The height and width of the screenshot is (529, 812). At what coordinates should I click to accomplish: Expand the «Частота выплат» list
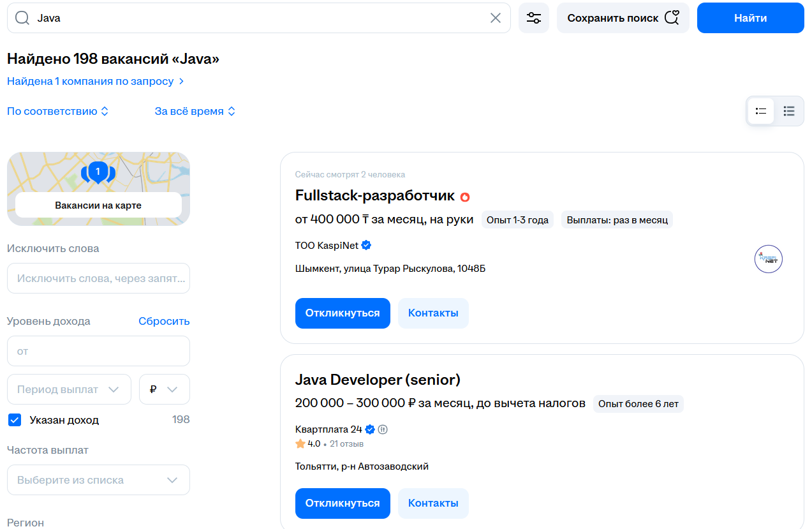coord(98,479)
